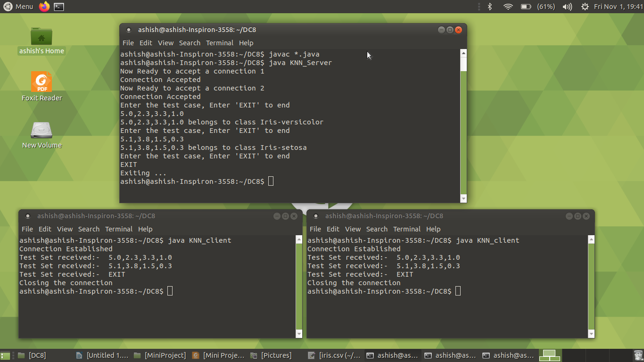Open Help menu in left client terminal
Screen dimensions: 644x362
[145, 229]
